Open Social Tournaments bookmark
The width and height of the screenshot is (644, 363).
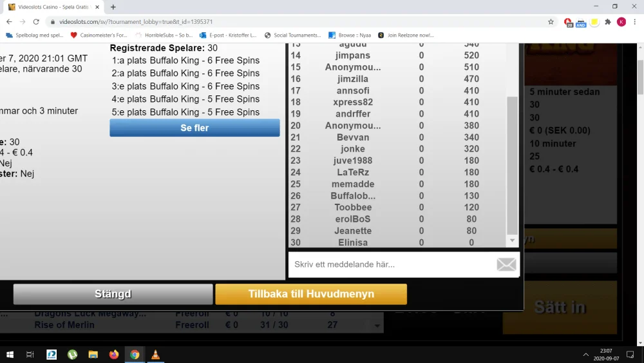[293, 35]
